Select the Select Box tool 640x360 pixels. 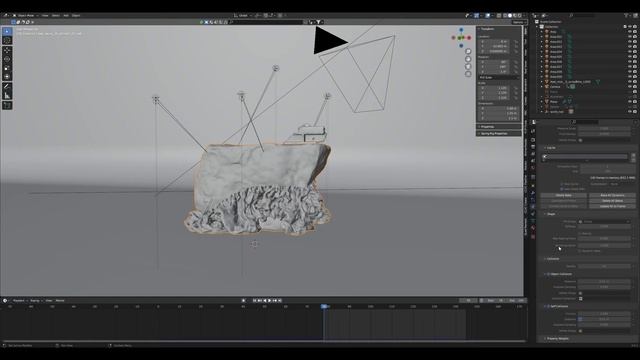pos(7,31)
